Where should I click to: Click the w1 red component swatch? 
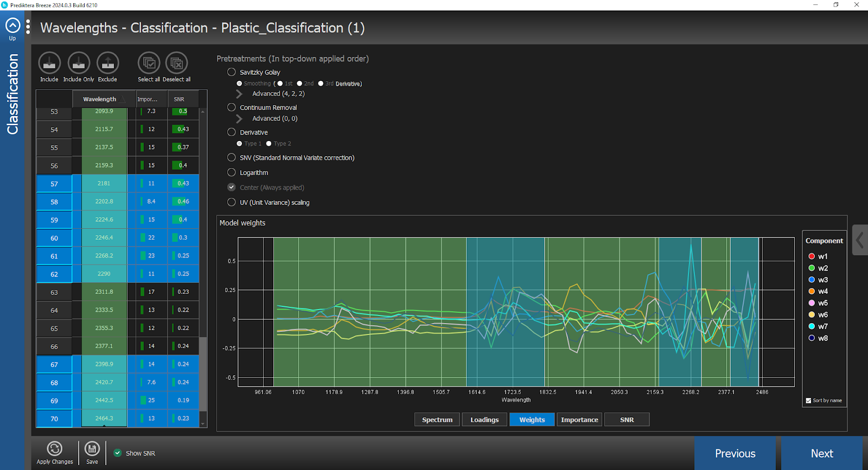point(812,256)
